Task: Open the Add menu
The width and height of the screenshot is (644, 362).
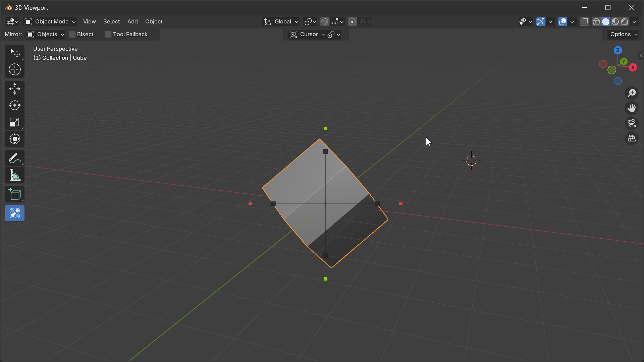Action: pyautogui.click(x=132, y=21)
